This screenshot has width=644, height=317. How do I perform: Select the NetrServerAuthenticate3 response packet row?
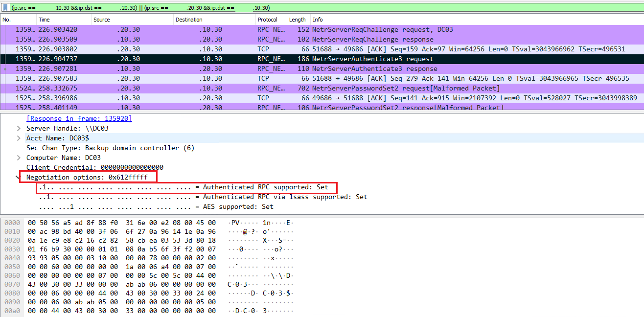[196, 68]
